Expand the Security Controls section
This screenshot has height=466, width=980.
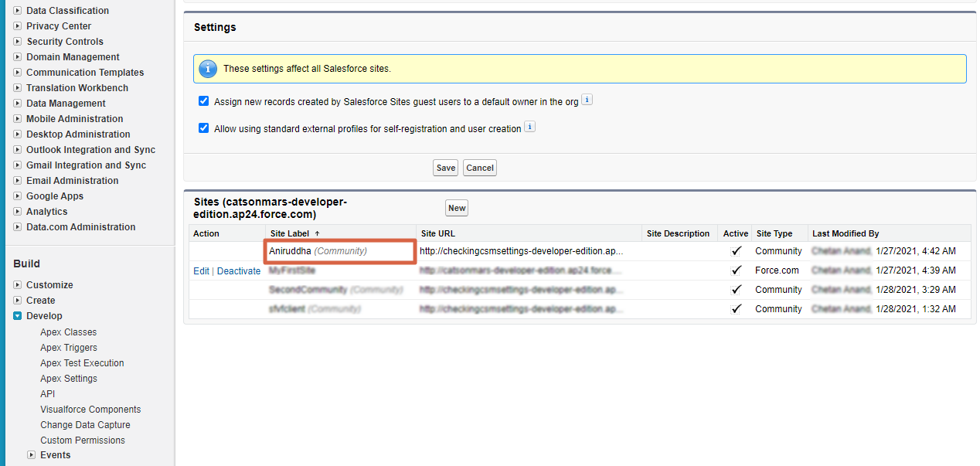click(x=17, y=42)
